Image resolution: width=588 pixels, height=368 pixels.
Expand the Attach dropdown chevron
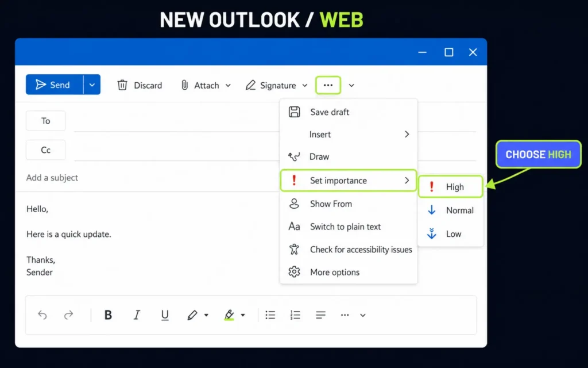228,85
